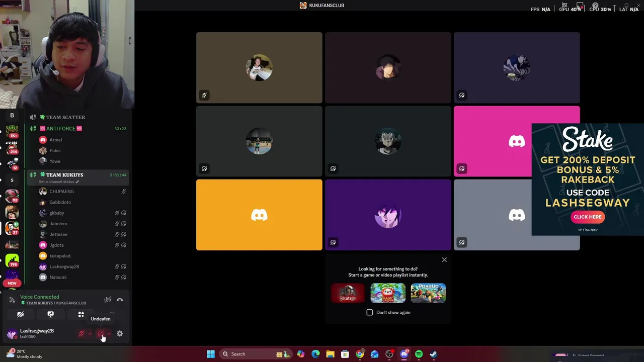Click the Undeafen headphone button

[x=101, y=333]
